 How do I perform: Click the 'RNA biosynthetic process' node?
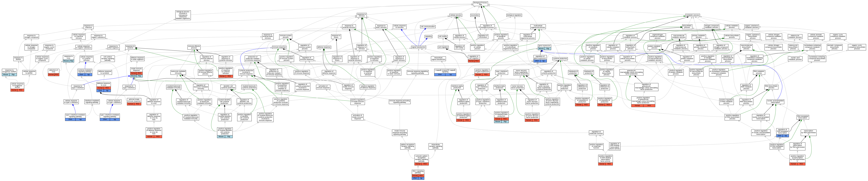pos(771,87)
